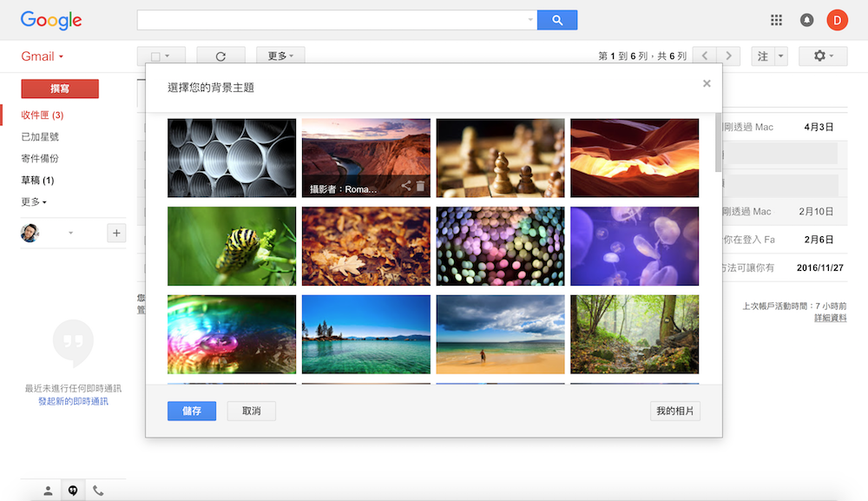The height and width of the screenshot is (501, 868).
Task: Click the 撰寫 compose button
Action: [x=60, y=89]
